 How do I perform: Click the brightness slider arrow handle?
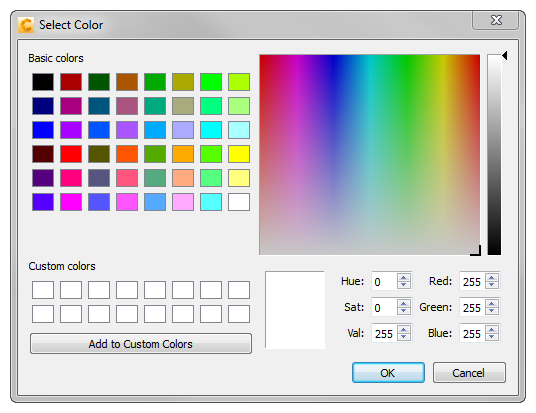[505, 56]
